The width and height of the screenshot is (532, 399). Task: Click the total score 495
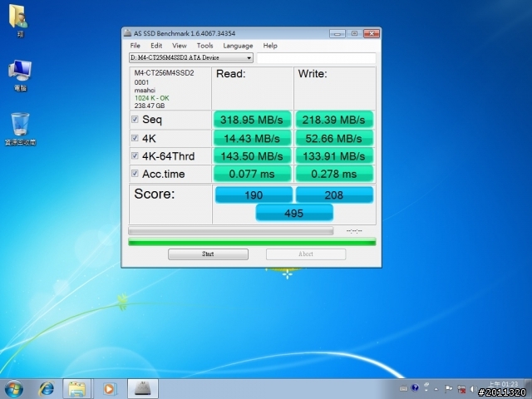pos(294,213)
